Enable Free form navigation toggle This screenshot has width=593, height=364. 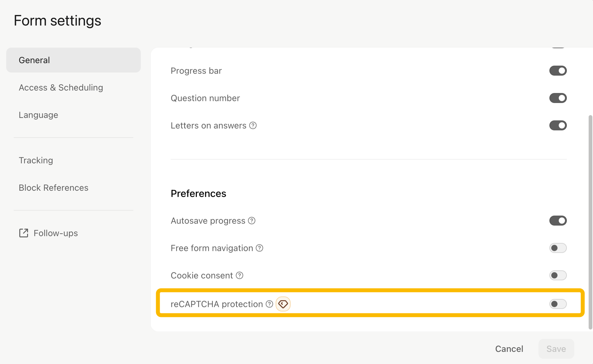coord(558,248)
